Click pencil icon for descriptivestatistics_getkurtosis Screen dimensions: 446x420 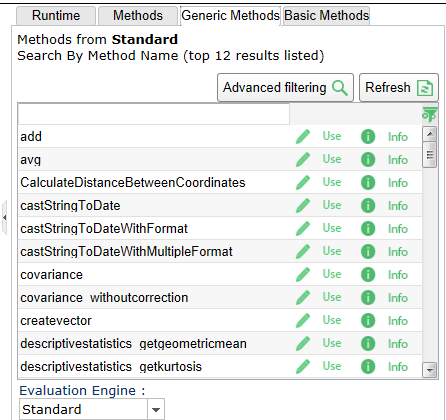[x=303, y=366]
